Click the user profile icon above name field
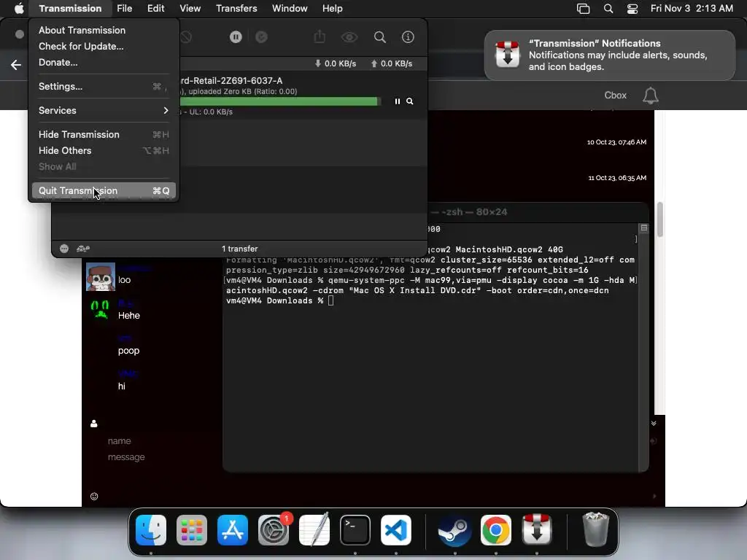747x560 pixels. 94,424
